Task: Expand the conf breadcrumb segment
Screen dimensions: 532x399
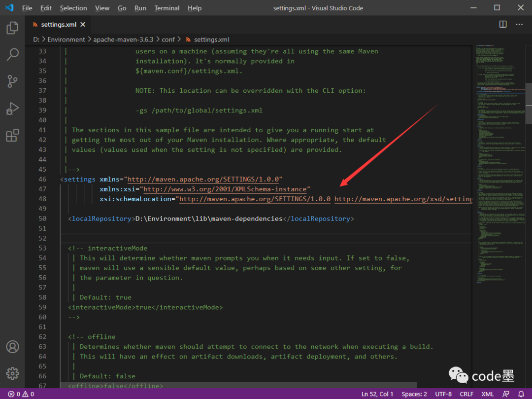Action: [168, 40]
